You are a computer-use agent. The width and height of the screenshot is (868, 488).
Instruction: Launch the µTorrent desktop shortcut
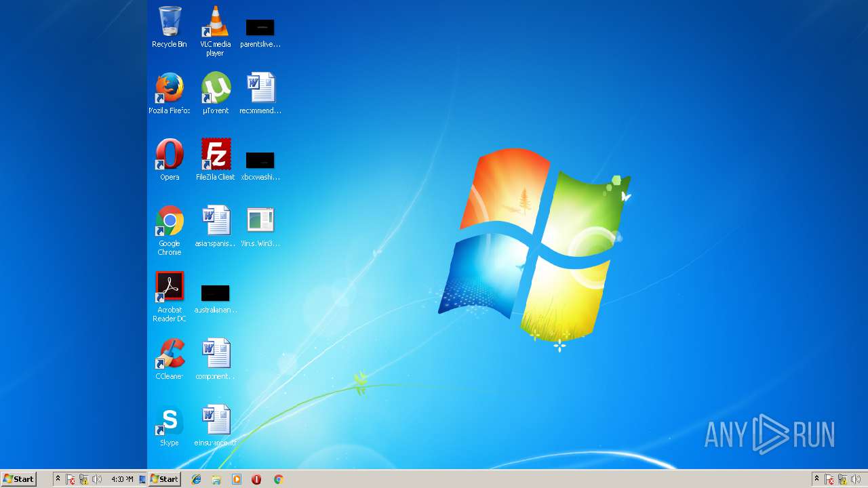point(216,94)
